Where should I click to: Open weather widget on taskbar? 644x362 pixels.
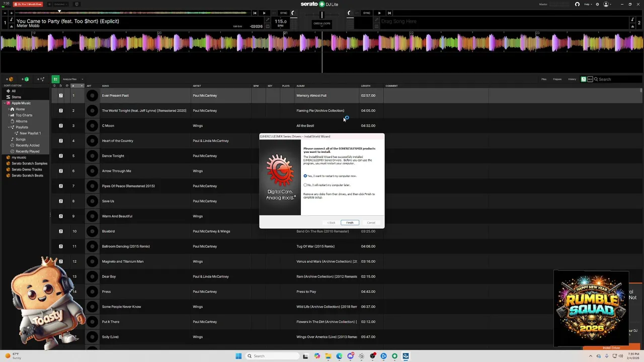[x=12, y=356]
